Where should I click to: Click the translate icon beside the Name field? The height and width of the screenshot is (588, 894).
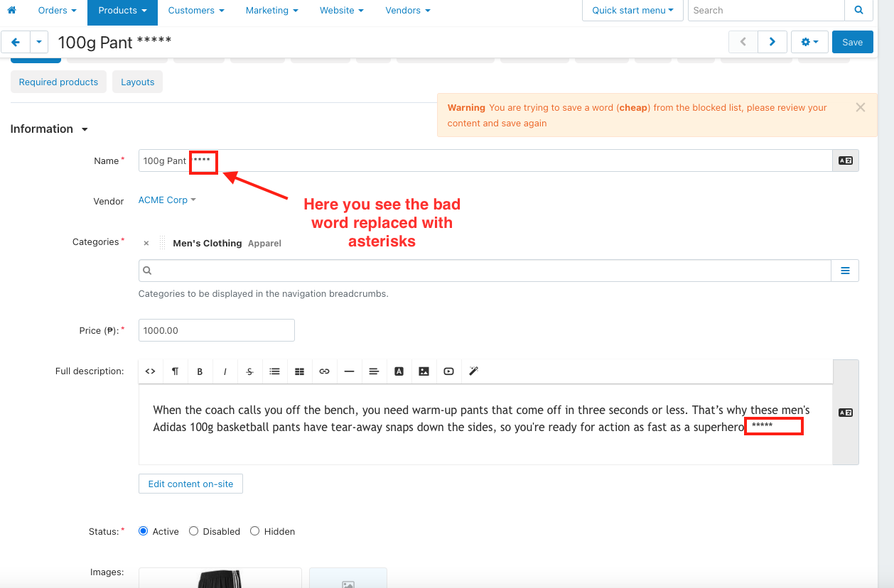point(846,160)
